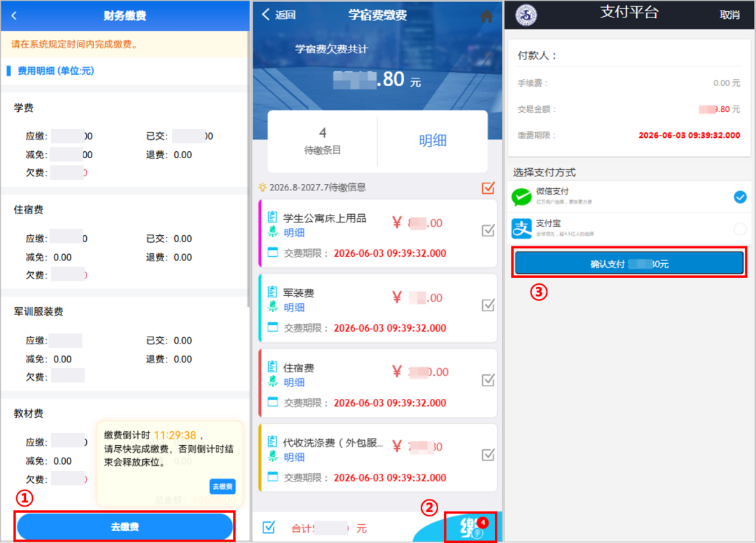
Task: Open the 明细 tab beside 待缴条目
Action: point(433,141)
